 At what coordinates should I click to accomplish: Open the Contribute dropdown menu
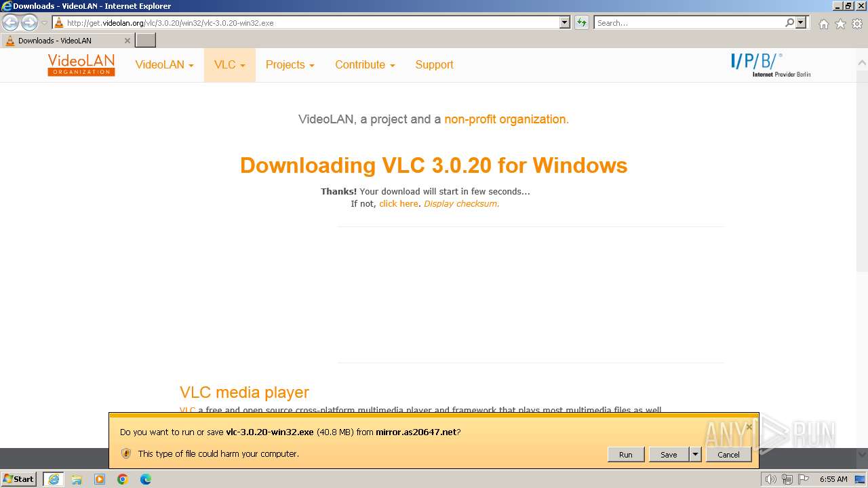[365, 65]
